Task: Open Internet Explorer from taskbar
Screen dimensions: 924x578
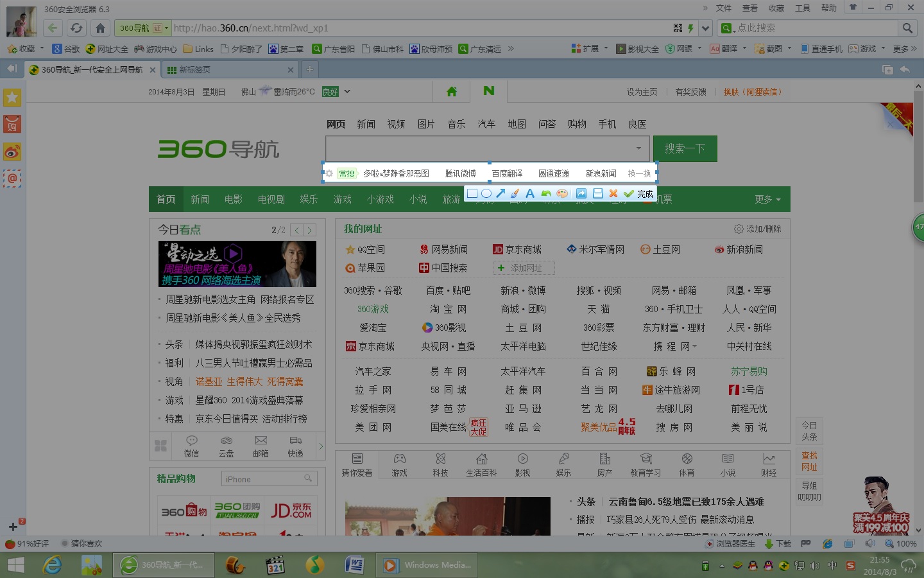Action: (x=53, y=565)
